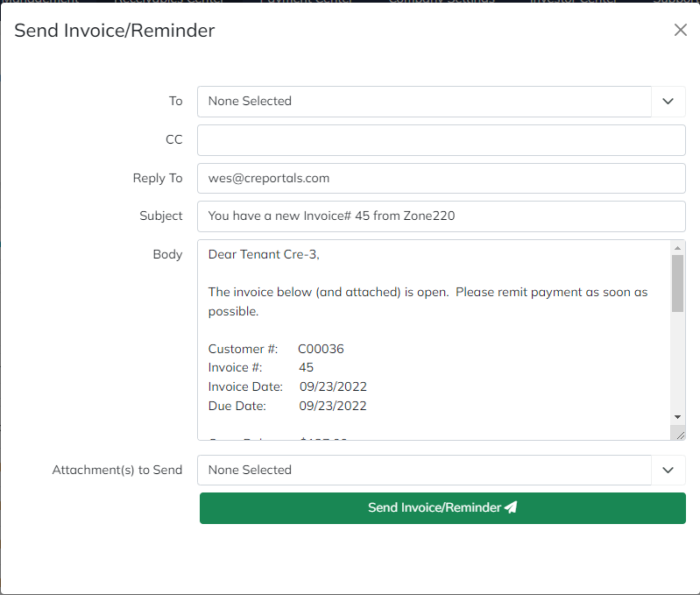Expand the Attachment(s) to Send None Selected box

[424, 471]
